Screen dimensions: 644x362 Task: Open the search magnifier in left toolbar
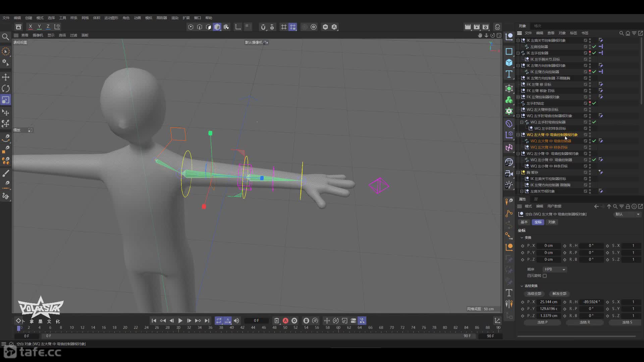tap(5, 37)
